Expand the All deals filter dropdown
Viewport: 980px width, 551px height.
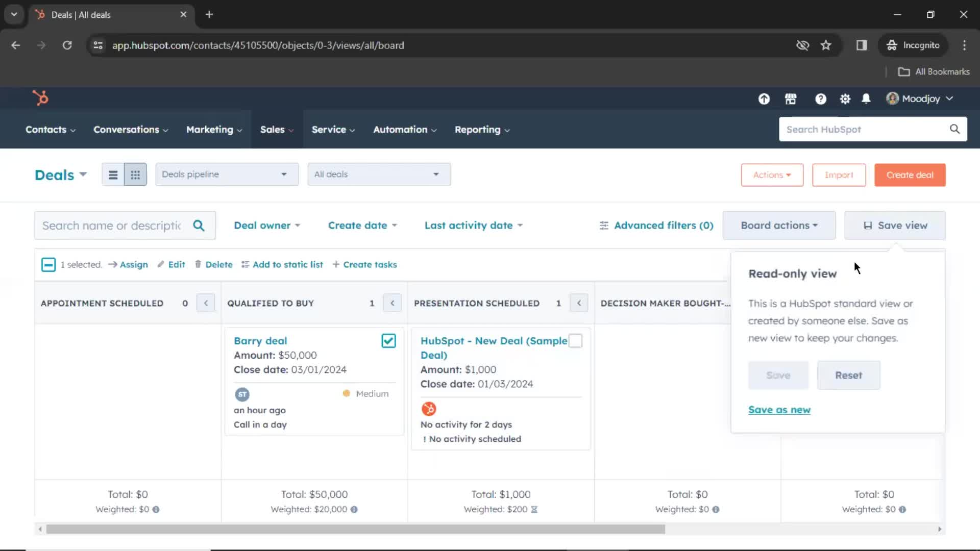point(377,174)
